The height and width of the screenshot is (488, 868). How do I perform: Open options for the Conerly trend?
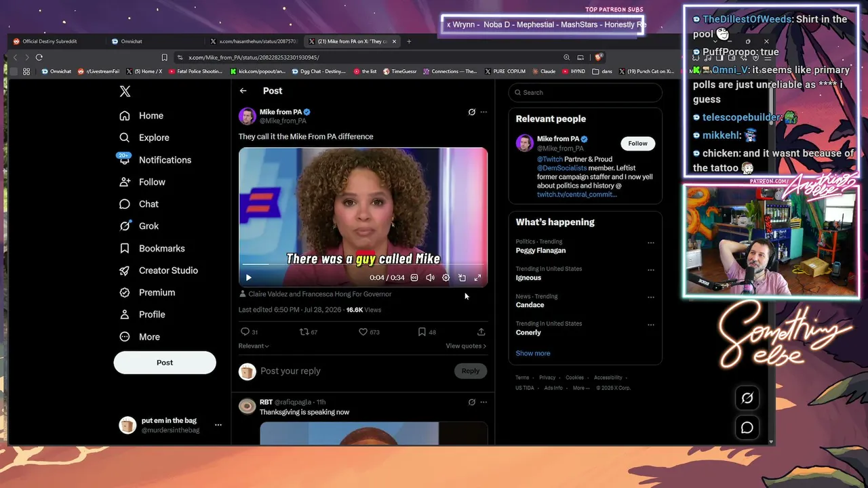(651, 325)
